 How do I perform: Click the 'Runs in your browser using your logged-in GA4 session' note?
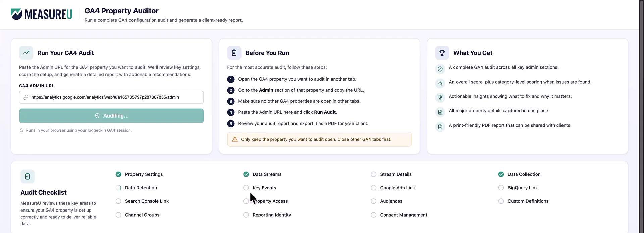(79, 130)
